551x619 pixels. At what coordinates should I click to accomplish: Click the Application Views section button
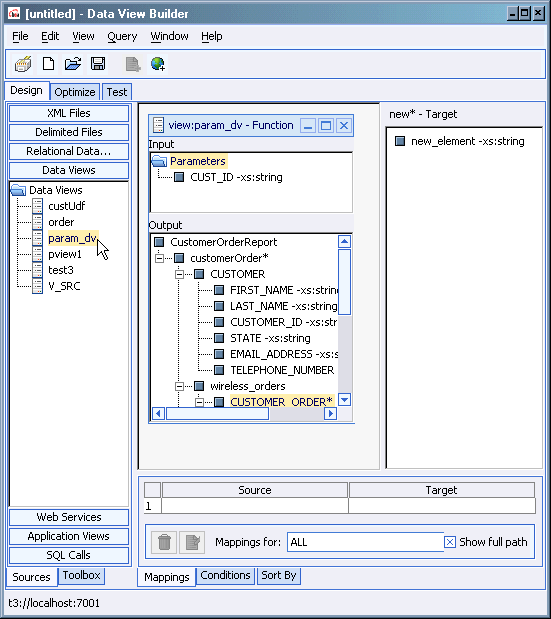69,536
